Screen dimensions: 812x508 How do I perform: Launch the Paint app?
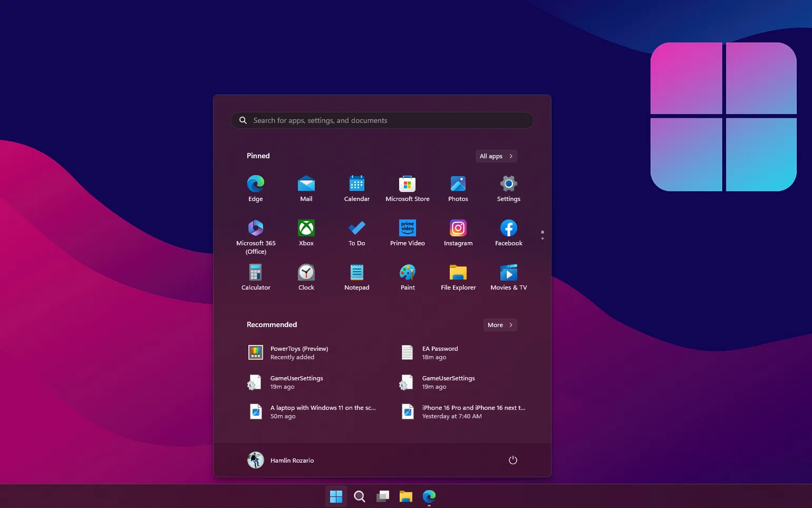[407, 276]
